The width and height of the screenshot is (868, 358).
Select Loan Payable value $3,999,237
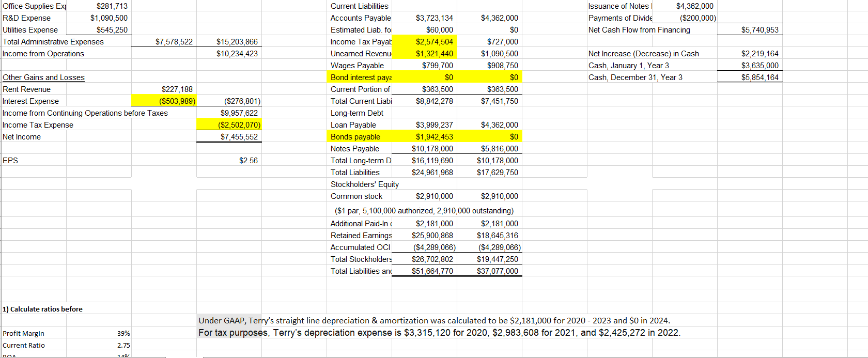[x=435, y=125]
